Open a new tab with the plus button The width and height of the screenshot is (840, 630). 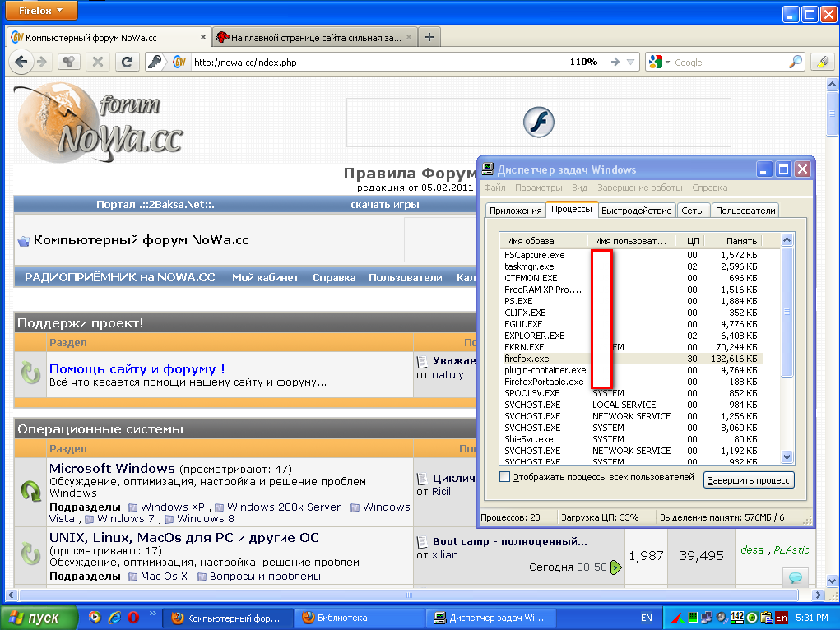click(429, 37)
